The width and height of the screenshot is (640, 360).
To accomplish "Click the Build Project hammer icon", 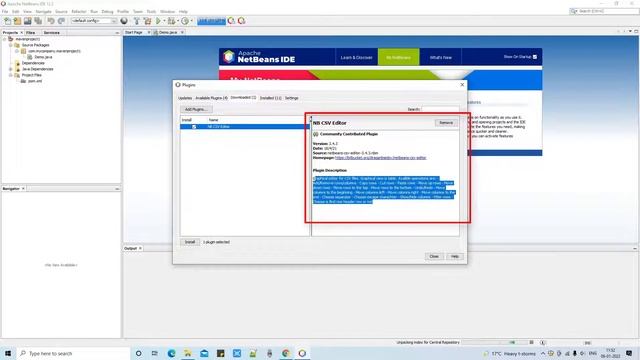I will tap(137, 21).
